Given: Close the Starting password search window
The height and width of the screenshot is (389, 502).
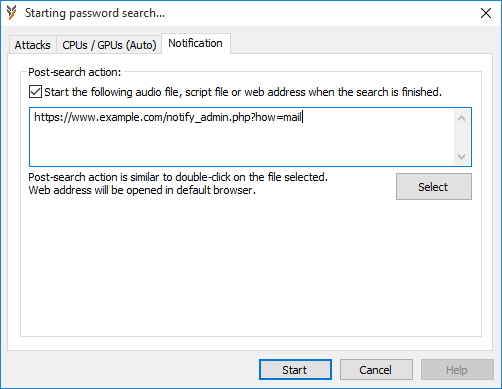Looking at the screenshot, I should 486,13.
